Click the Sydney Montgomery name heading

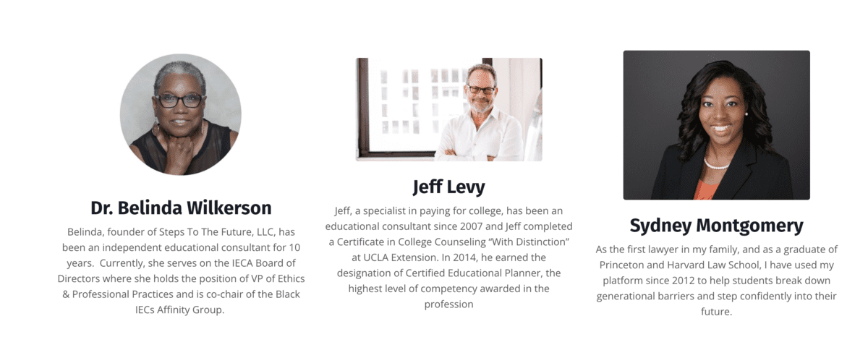coord(717,226)
